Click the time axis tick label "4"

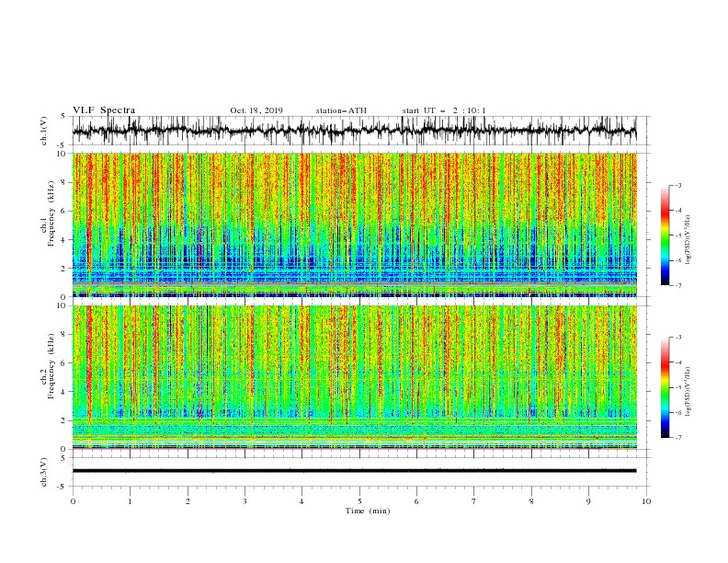coord(301,501)
